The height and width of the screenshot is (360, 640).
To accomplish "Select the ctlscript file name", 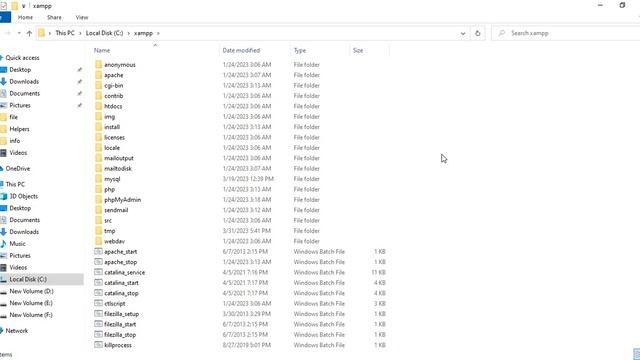I will (115, 304).
